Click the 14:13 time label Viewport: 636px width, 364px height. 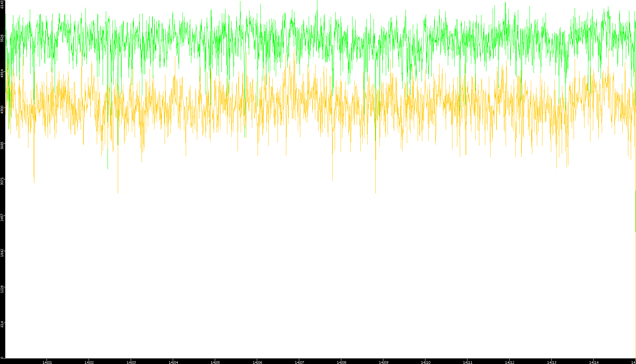click(552, 362)
